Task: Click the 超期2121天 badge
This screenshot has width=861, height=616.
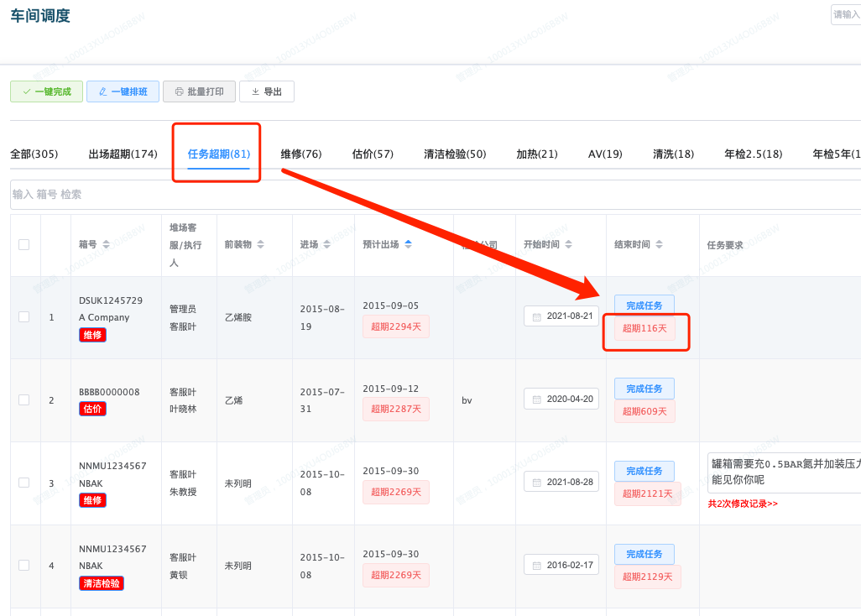Action: tap(647, 493)
